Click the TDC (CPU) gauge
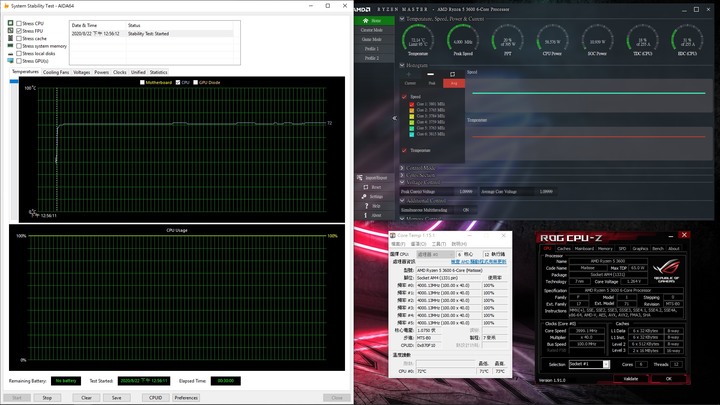Screen dimensions: 720x405 click(642, 39)
